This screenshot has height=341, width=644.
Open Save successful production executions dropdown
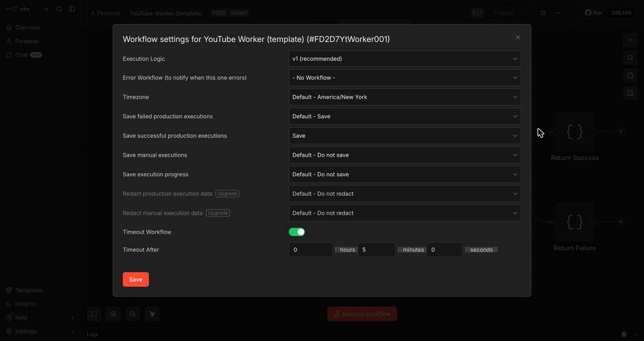pyautogui.click(x=405, y=136)
